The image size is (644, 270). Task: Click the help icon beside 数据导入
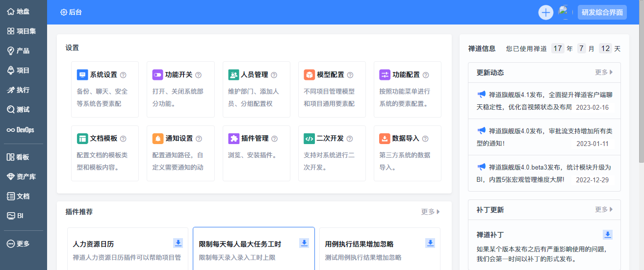426,139
